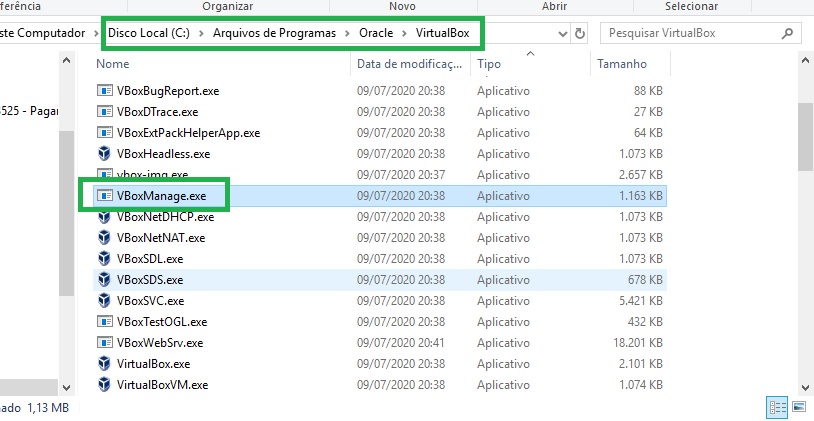Select the VBoxTestOGL.exe file name
The height and width of the screenshot is (421, 814).
162,322
